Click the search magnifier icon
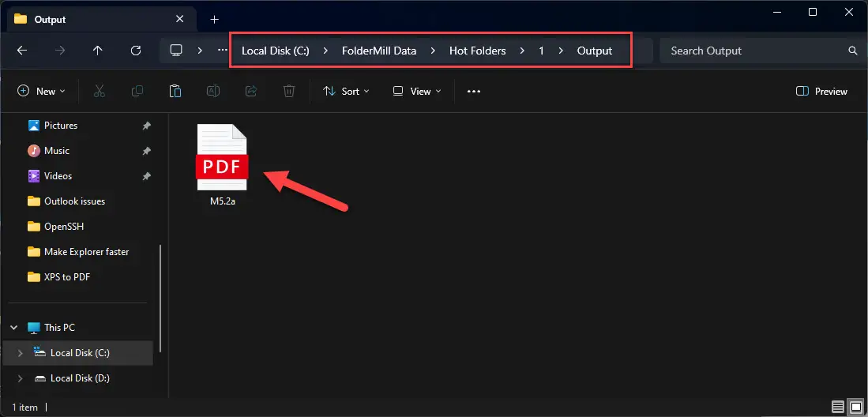This screenshot has height=417, width=868. 852,51
